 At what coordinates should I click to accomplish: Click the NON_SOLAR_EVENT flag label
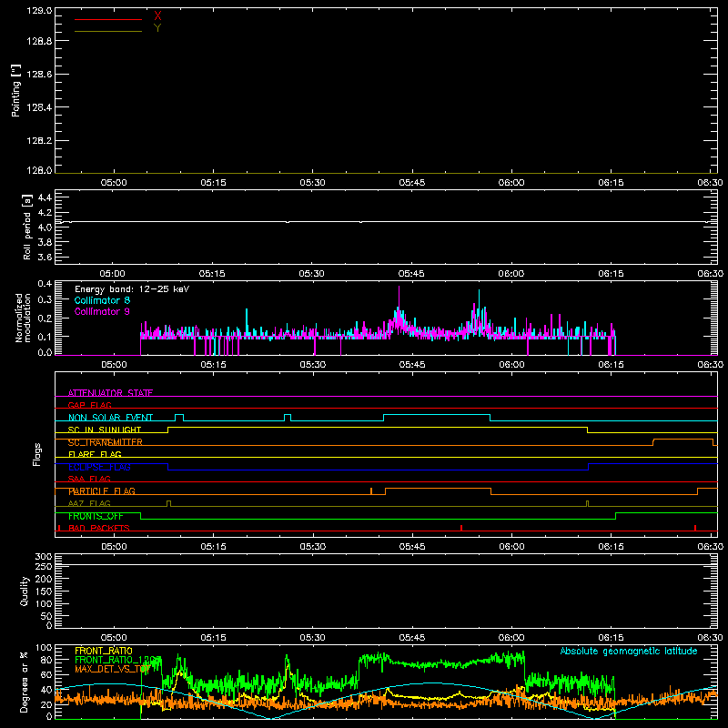coord(110,418)
